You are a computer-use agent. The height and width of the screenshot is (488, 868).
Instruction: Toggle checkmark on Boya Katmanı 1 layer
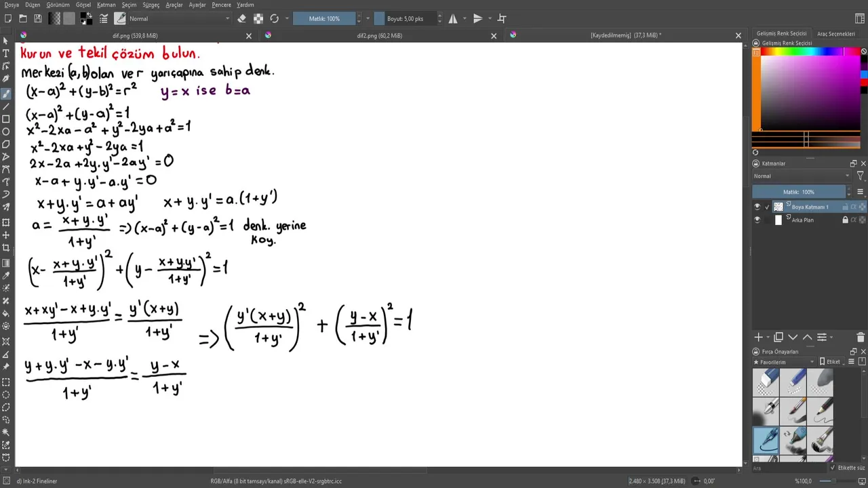[x=767, y=207]
